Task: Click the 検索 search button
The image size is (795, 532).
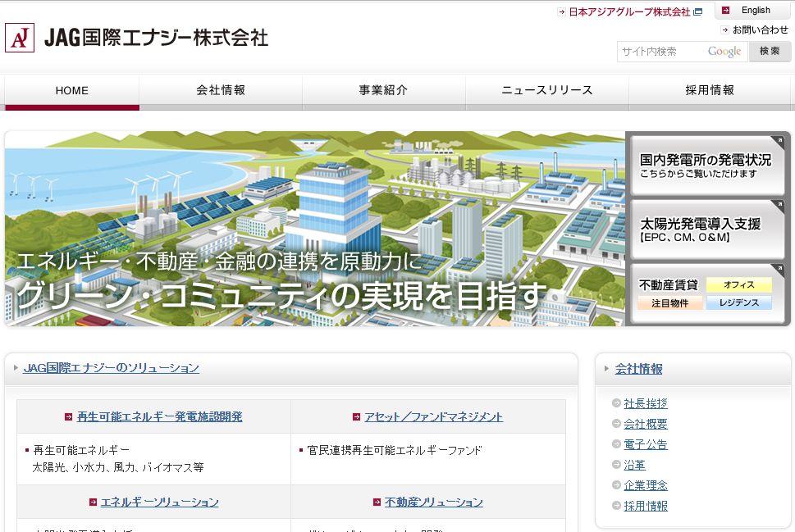Action: pos(770,51)
